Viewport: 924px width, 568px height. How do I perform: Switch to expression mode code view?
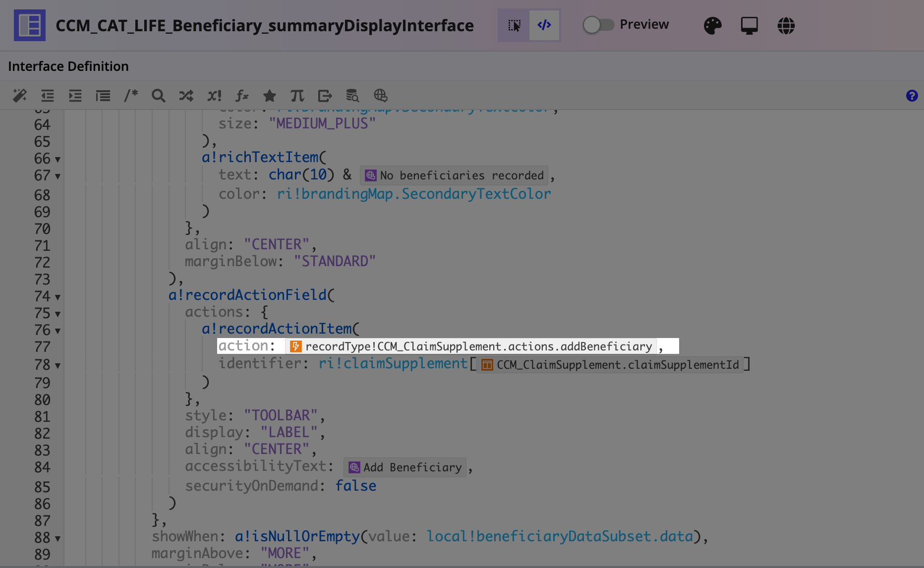pyautogui.click(x=544, y=25)
